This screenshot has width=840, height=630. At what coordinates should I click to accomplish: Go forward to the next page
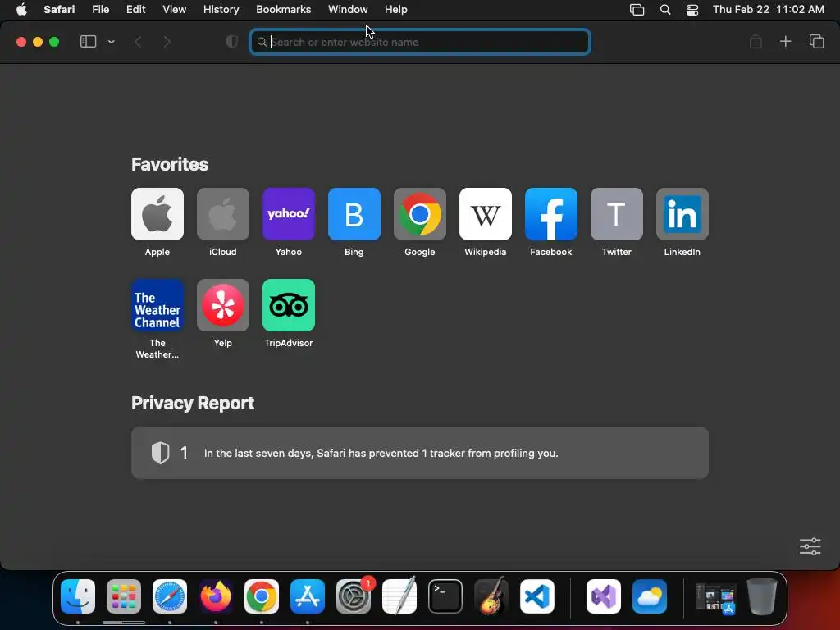coord(167,42)
